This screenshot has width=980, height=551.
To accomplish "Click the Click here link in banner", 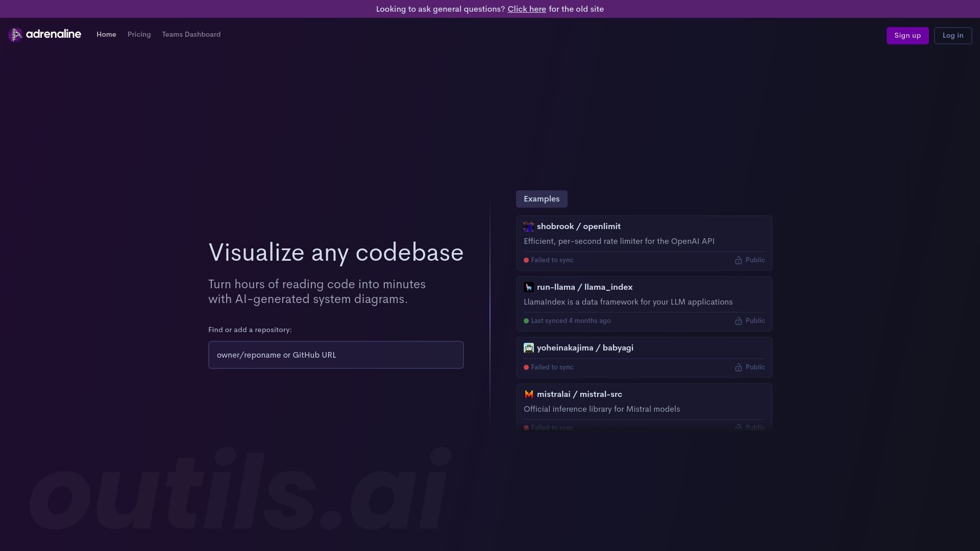I will tap(527, 9).
